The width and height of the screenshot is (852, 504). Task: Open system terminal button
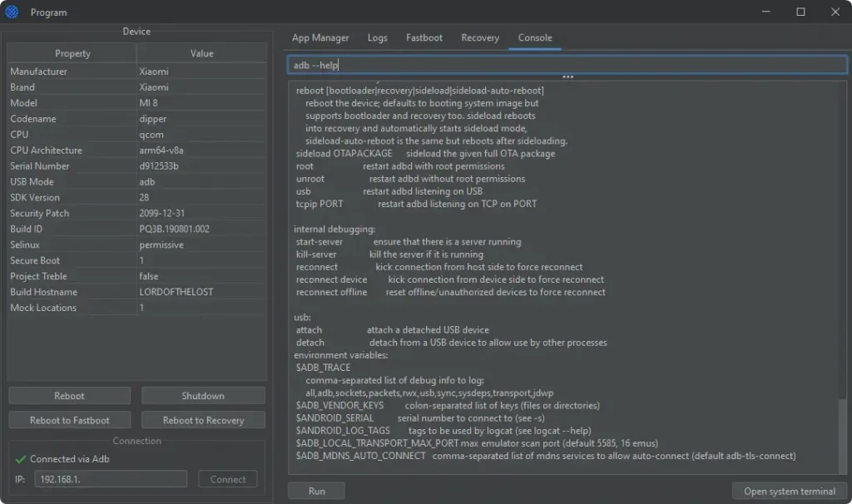789,491
